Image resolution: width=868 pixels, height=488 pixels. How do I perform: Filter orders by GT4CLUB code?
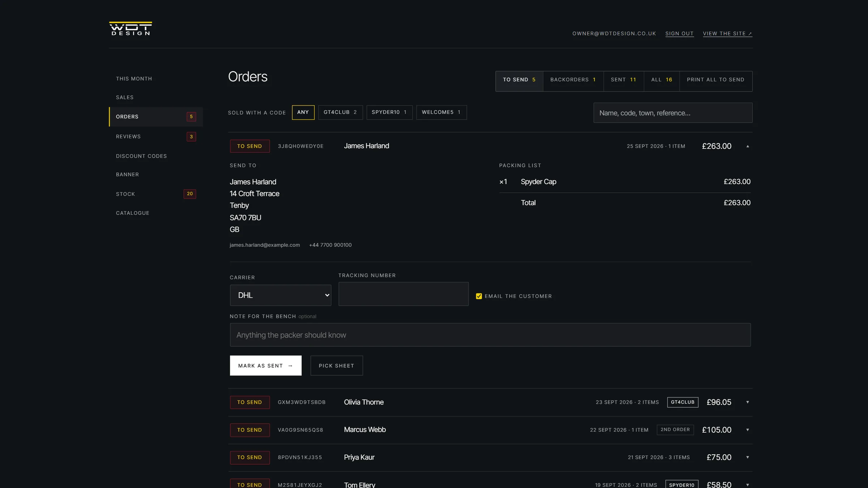(340, 112)
